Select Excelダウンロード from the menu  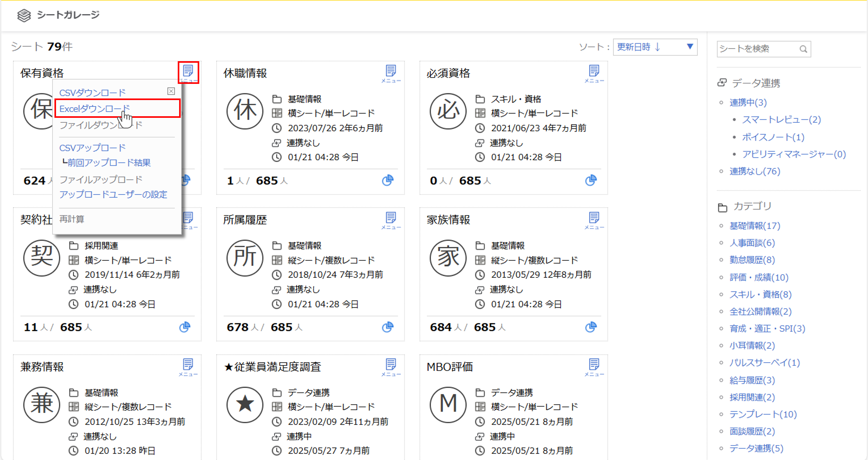94,109
